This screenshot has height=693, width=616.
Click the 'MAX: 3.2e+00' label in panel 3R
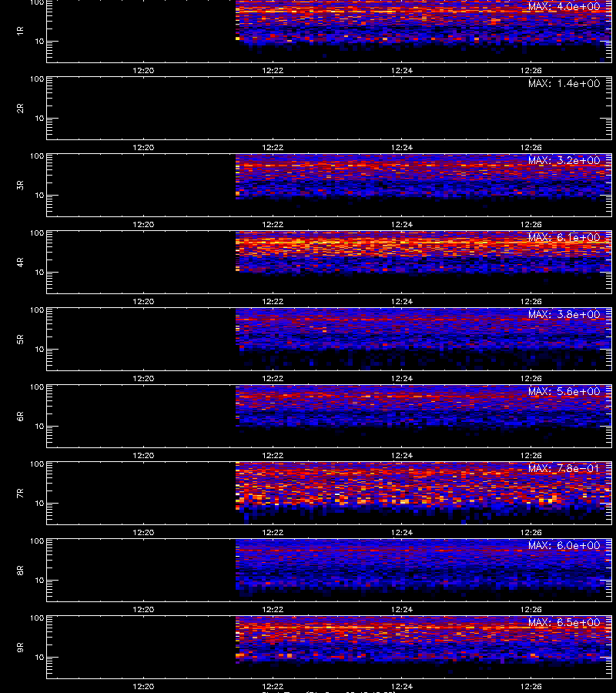[x=564, y=160]
